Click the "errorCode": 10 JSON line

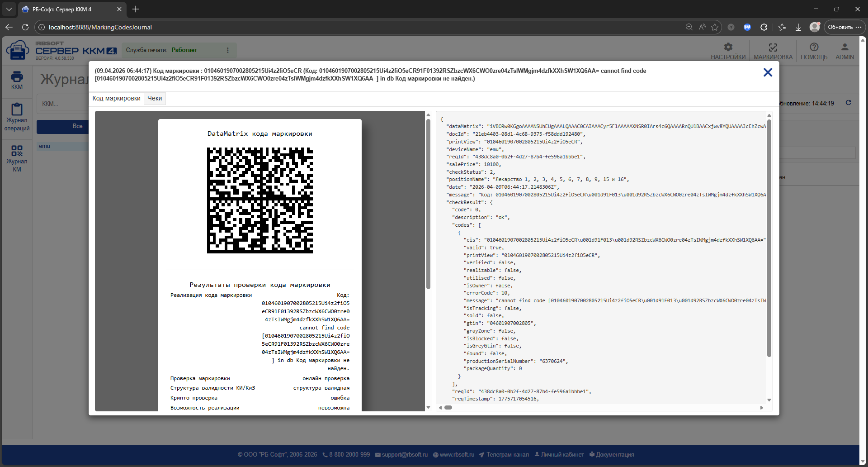tap(486, 293)
